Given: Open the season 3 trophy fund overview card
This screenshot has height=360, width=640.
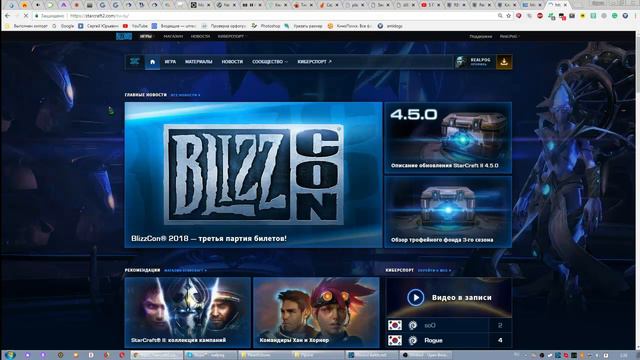Looking at the screenshot, I should pyautogui.click(x=448, y=212).
